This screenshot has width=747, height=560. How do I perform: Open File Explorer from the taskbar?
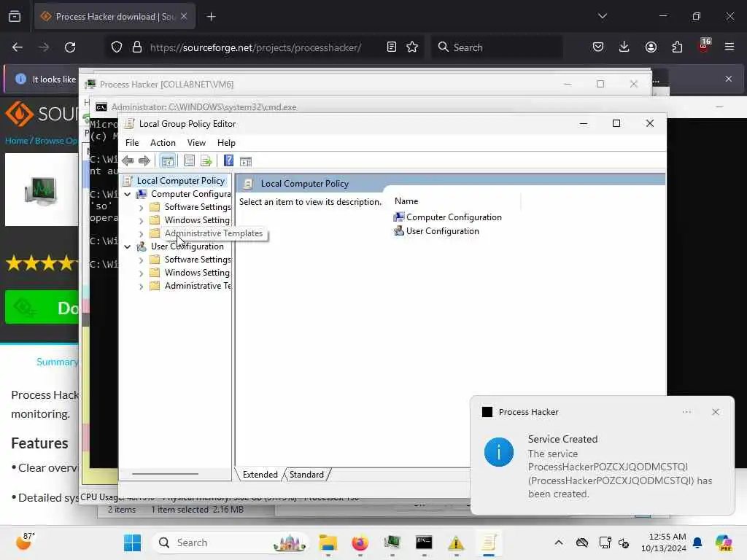coord(328,542)
